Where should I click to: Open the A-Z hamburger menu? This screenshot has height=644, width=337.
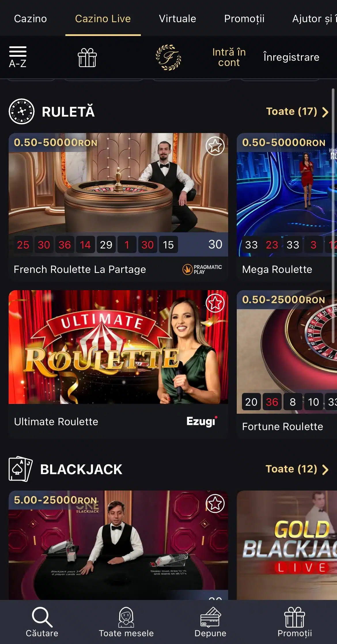[x=18, y=57]
